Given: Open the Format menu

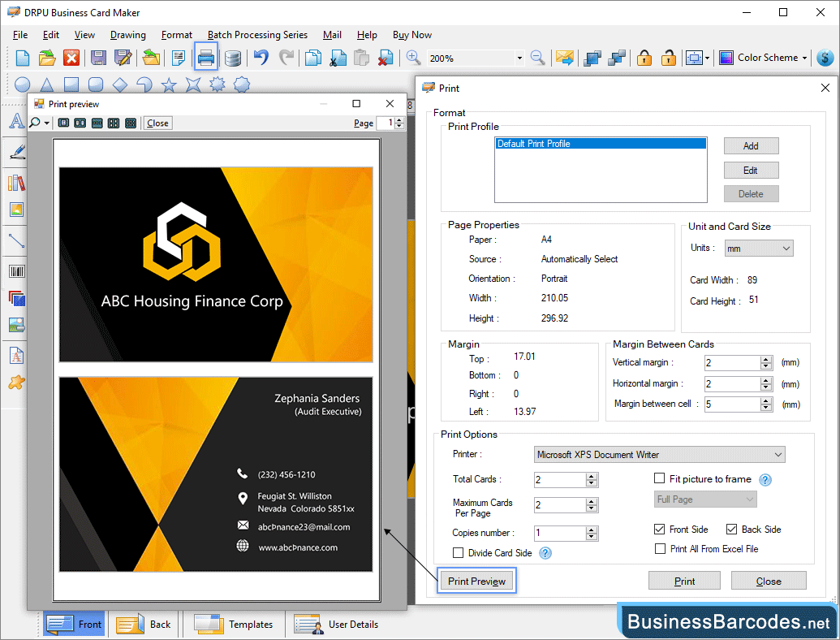Looking at the screenshot, I should [177, 35].
